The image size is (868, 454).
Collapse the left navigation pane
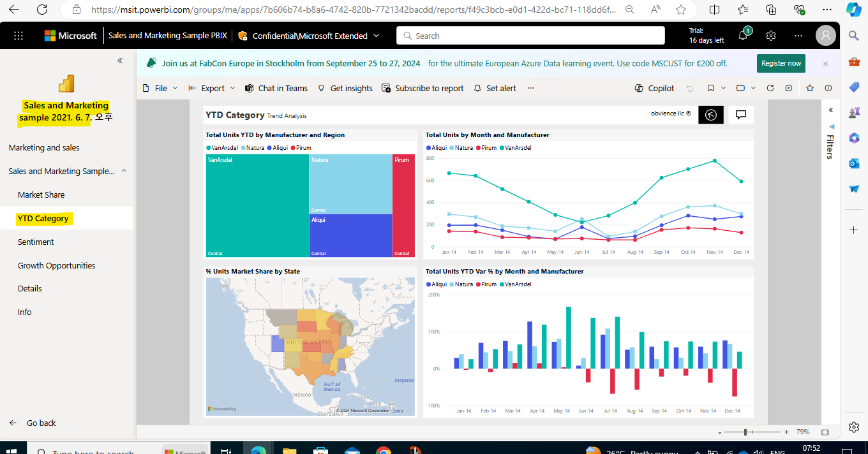coord(120,61)
